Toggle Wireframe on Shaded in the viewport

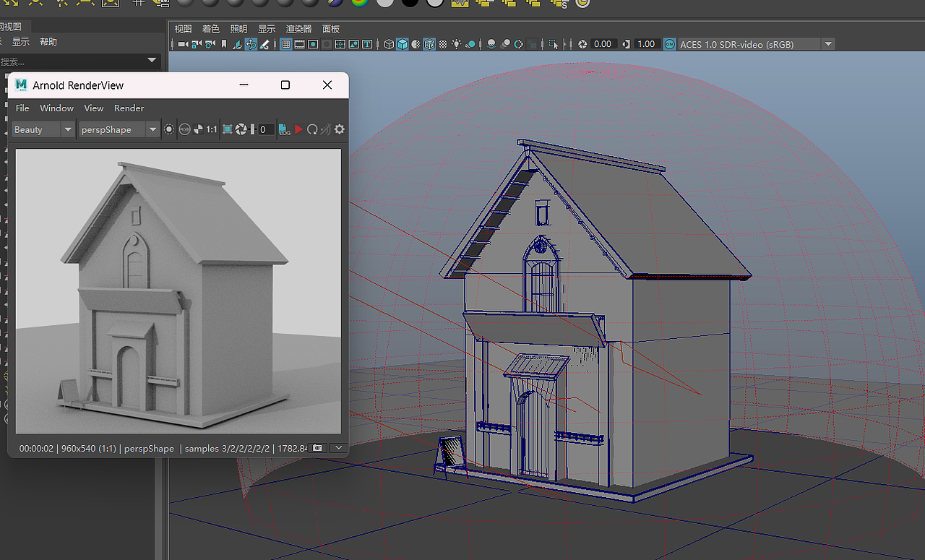coord(429,44)
